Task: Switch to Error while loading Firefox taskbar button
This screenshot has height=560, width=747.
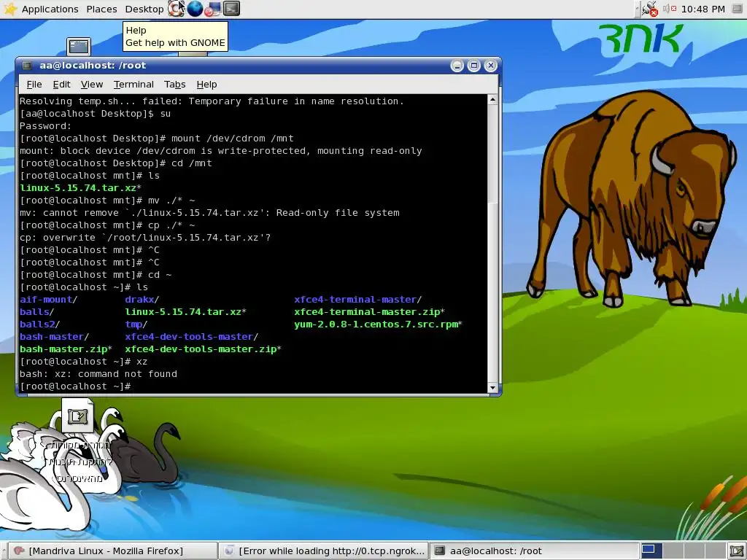Action: click(324, 551)
